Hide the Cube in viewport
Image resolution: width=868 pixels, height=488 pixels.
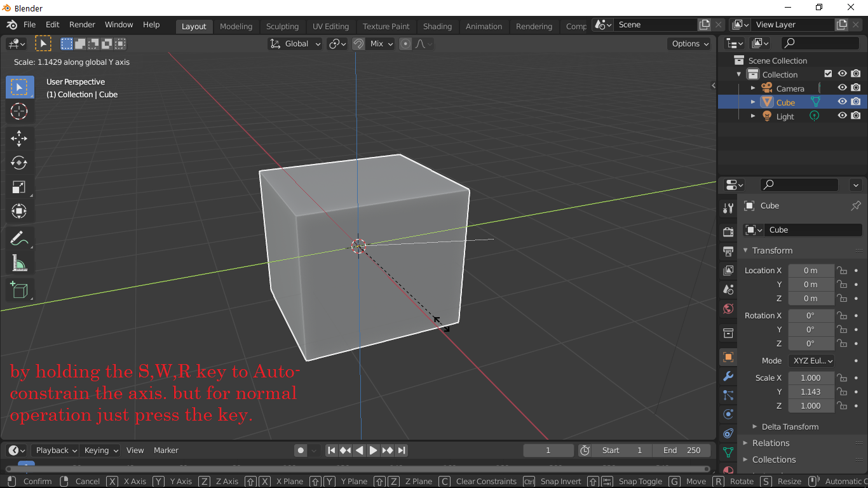point(843,102)
